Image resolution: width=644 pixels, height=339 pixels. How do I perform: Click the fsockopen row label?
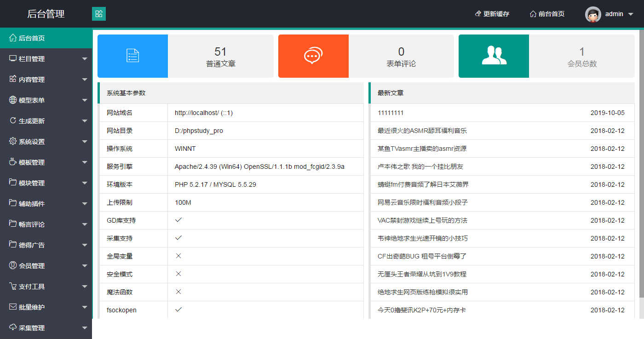[x=121, y=310]
